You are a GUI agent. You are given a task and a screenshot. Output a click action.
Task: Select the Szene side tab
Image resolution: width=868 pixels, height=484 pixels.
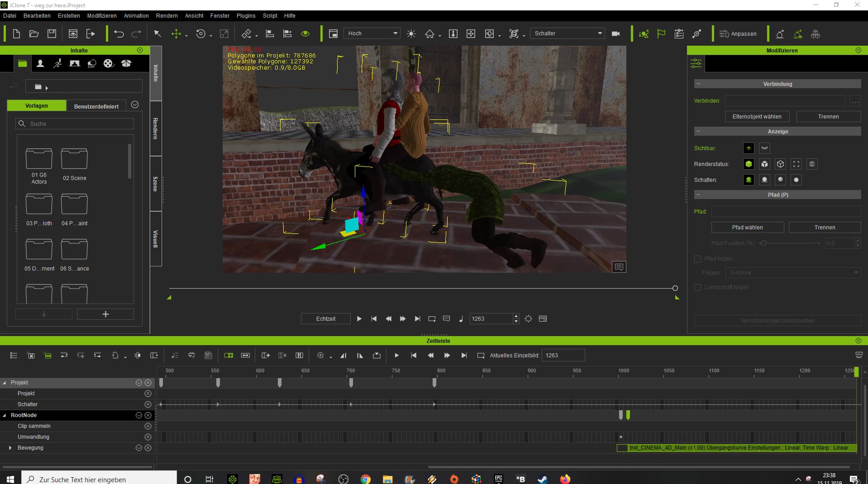click(156, 184)
